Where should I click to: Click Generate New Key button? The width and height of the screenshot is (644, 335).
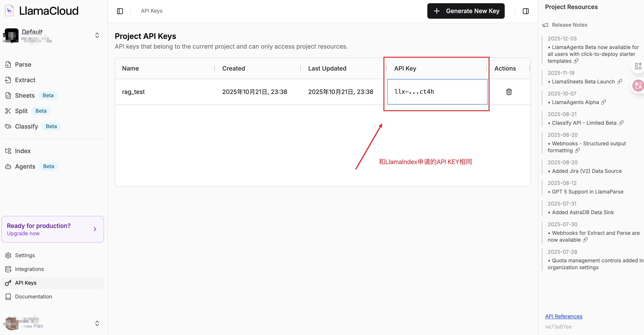[466, 11]
